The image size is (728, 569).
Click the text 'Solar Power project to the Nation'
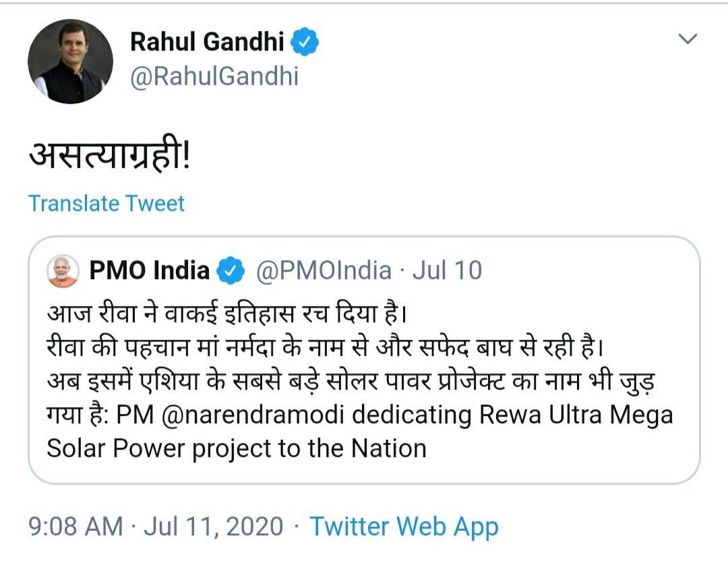coord(236,448)
